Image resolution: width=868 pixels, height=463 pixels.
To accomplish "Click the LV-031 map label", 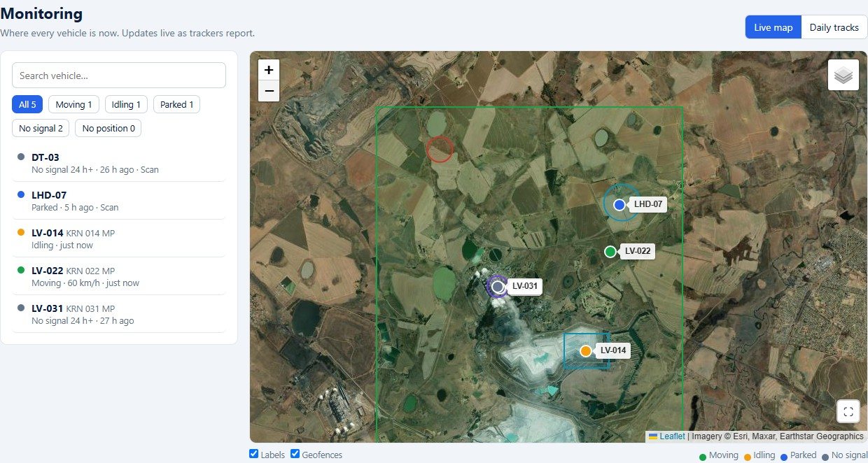I will tap(525, 286).
